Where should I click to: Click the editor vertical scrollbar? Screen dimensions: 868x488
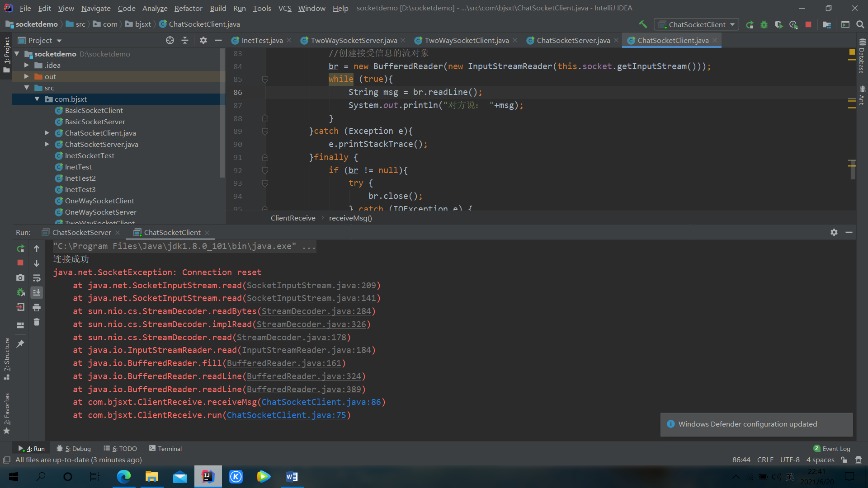(853, 169)
